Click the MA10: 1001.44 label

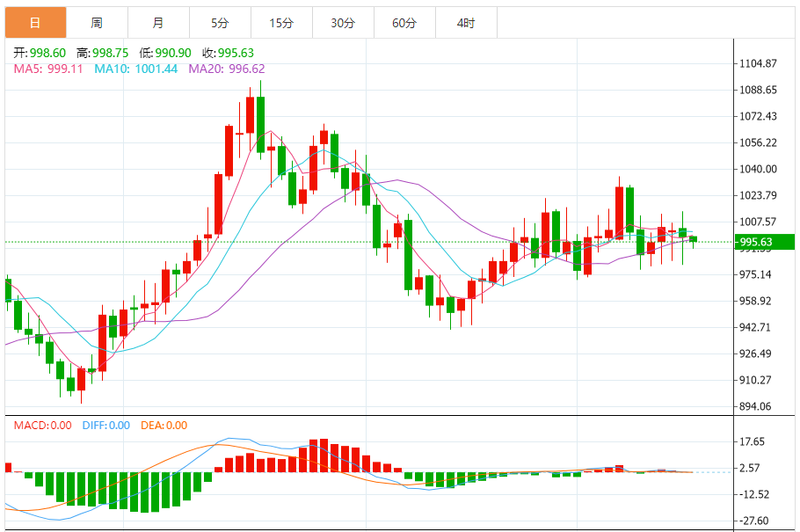(x=136, y=69)
